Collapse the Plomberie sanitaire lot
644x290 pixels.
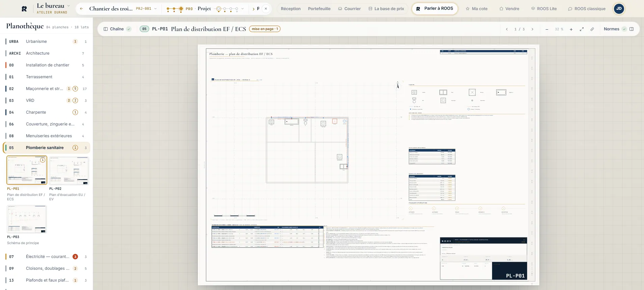point(47,148)
